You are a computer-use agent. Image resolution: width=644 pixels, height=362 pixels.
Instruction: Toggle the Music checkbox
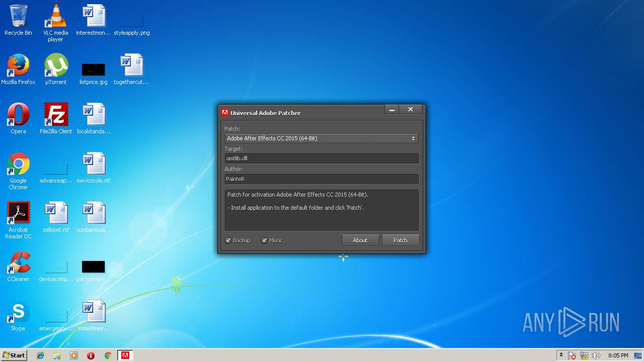click(264, 240)
